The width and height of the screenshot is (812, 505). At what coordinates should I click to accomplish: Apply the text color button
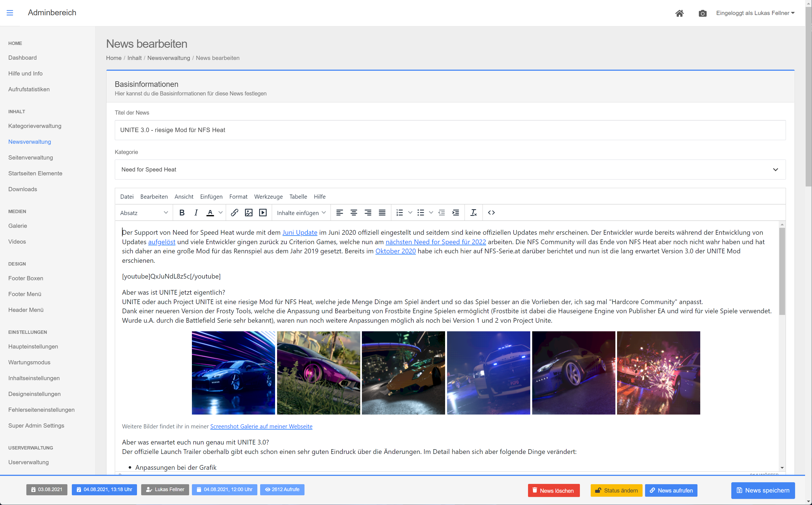210,213
